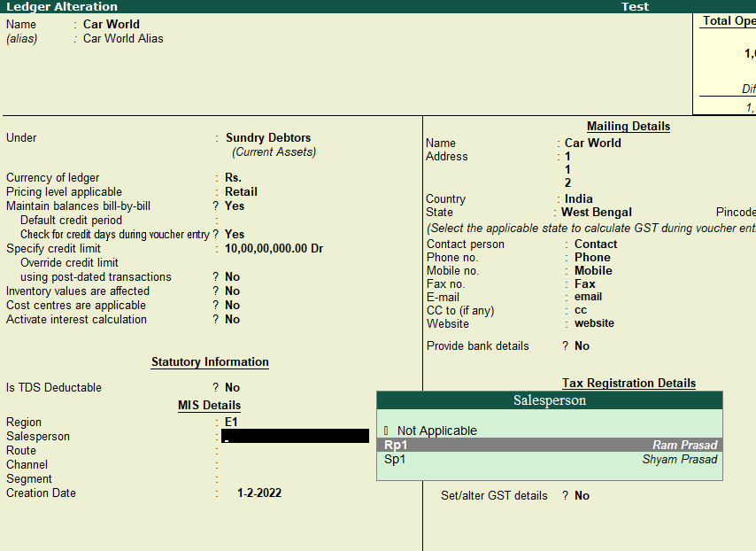This screenshot has height=551, width=756.
Task: Open State selection showing West Bengal
Action: point(597,212)
